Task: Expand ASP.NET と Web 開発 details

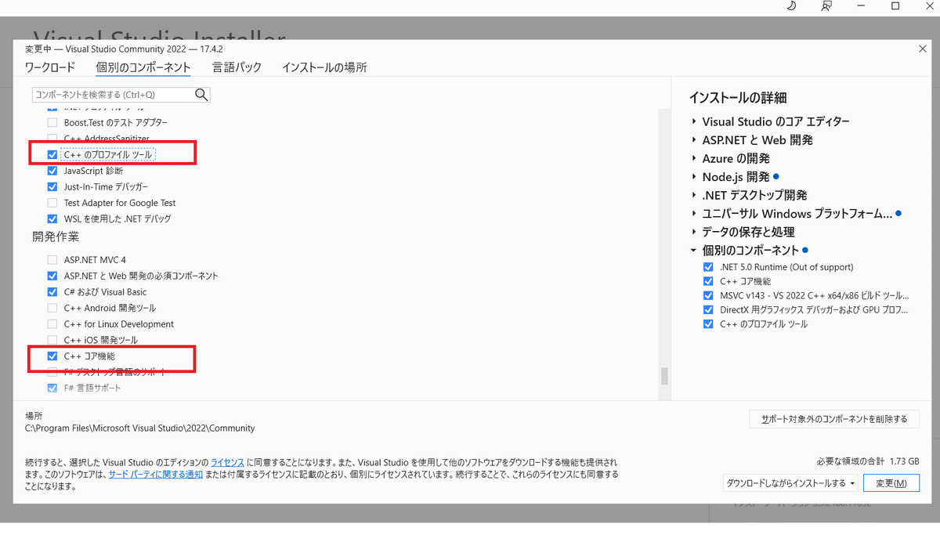Action: coord(693,140)
